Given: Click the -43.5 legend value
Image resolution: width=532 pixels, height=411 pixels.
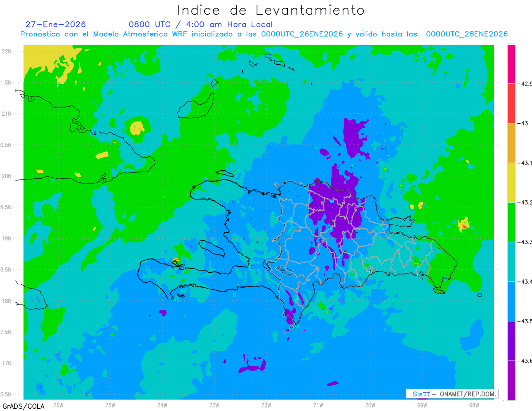Looking at the screenshot, I should point(524,321).
